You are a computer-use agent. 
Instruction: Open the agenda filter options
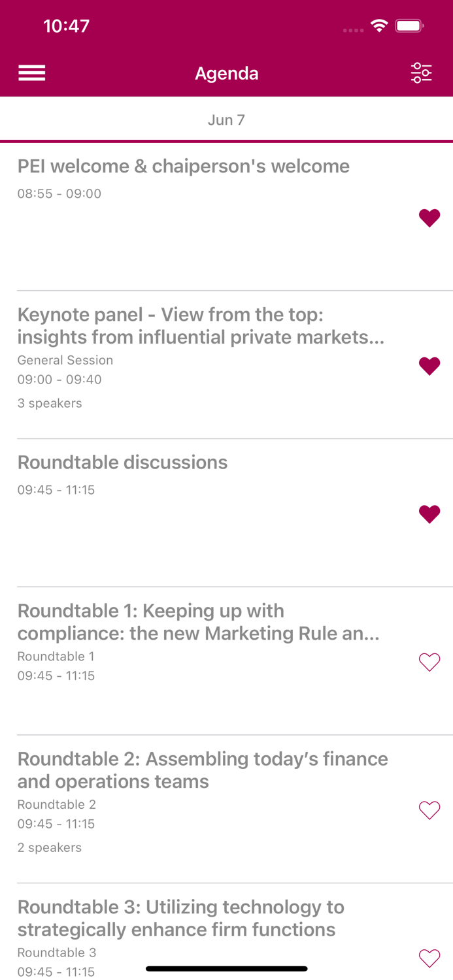422,72
